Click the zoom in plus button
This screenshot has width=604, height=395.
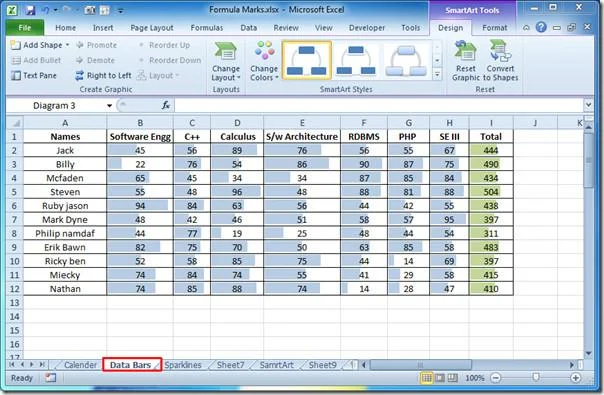click(x=575, y=378)
